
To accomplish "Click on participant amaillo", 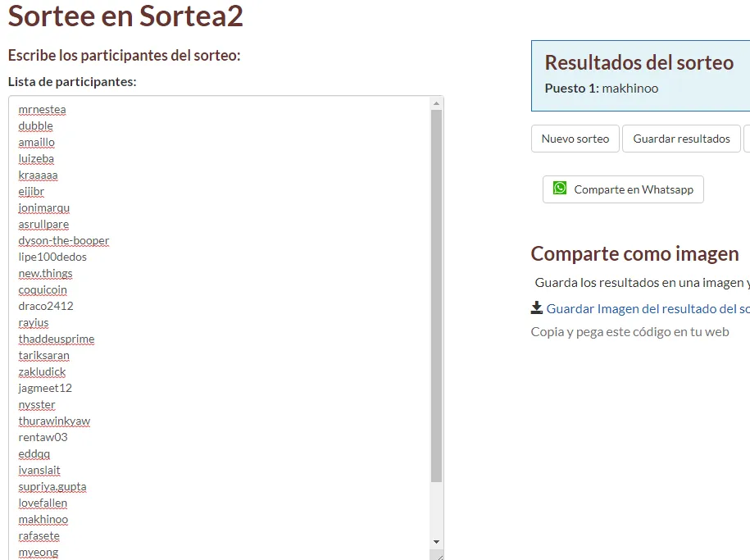I will (x=36, y=142).
